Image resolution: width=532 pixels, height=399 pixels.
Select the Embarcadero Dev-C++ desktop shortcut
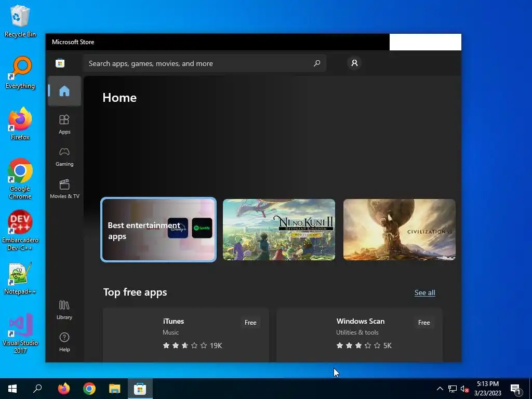click(20, 230)
